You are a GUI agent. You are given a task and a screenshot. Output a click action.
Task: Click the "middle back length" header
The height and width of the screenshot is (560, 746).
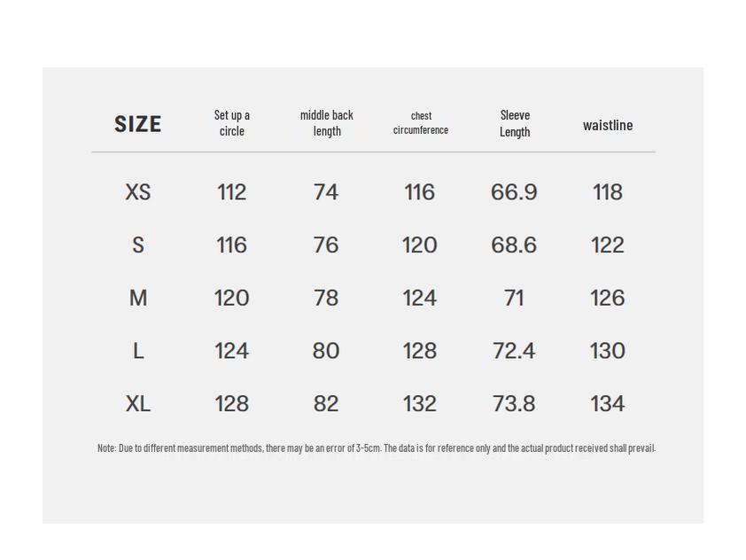click(326, 123)
